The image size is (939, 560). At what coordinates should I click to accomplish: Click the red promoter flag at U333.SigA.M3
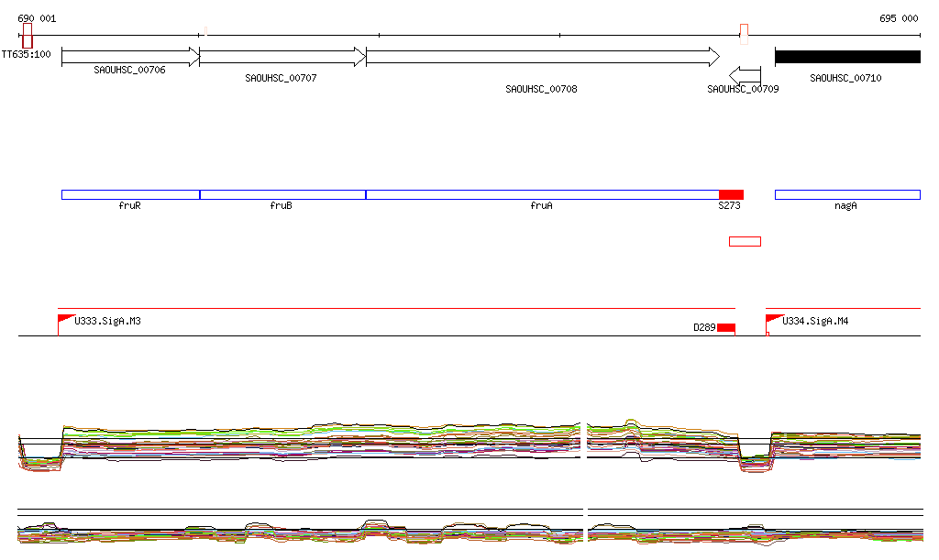[x=64, y=318]
